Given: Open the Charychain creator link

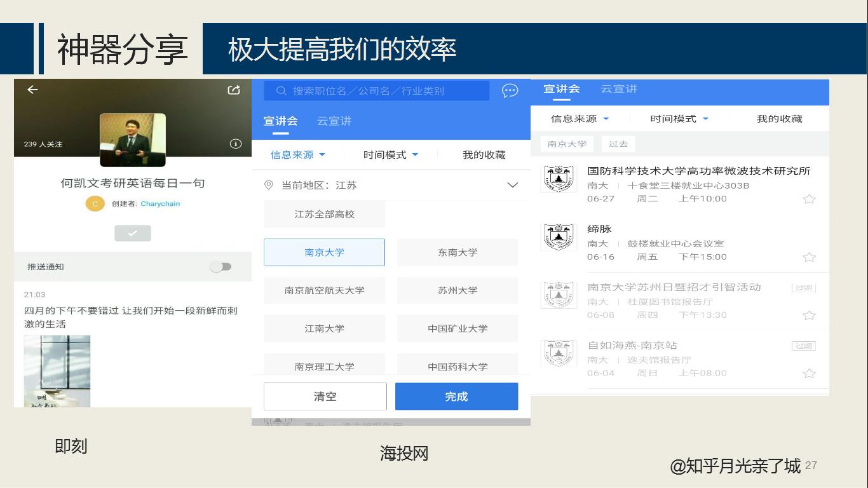Looking at the screenshot, I should (160, 204).
